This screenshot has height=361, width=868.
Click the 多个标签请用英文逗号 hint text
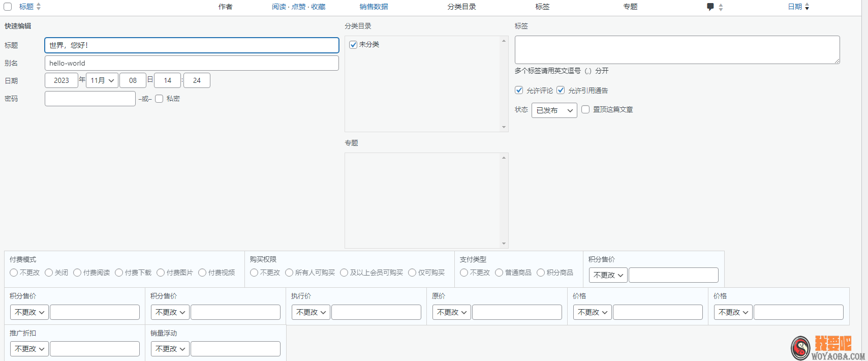tap(562, 71)
